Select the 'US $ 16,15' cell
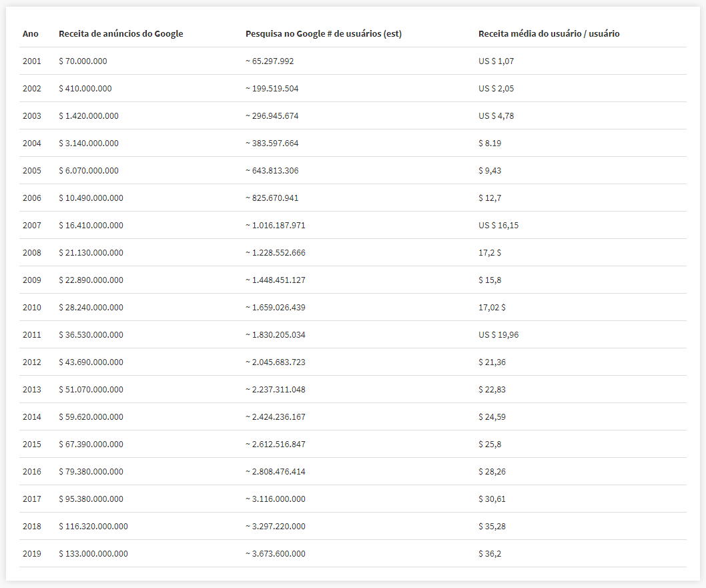This screenshot has height=588, width=706. 498,226
